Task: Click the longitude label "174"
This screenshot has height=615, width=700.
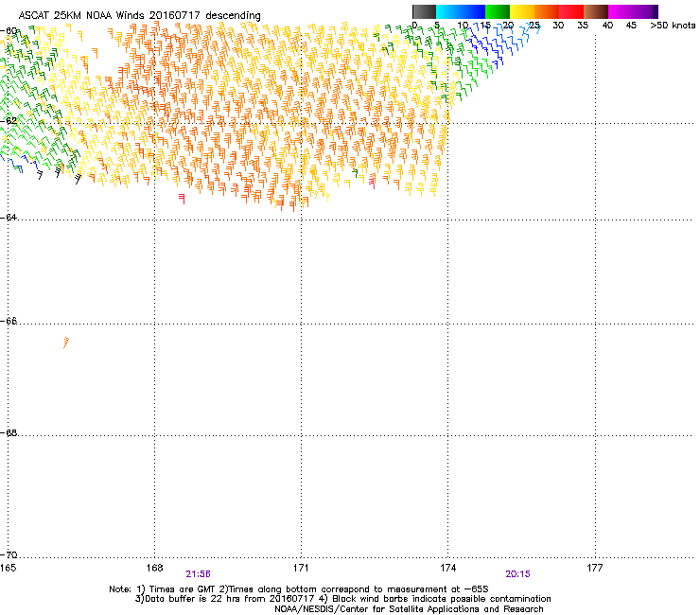Action: click(447, 568)
